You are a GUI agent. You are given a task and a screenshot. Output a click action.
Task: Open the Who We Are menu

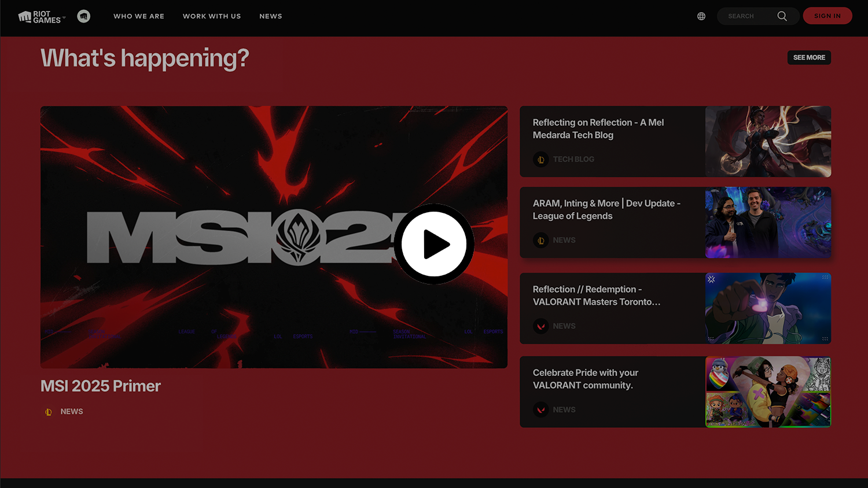tap(139, 16)
